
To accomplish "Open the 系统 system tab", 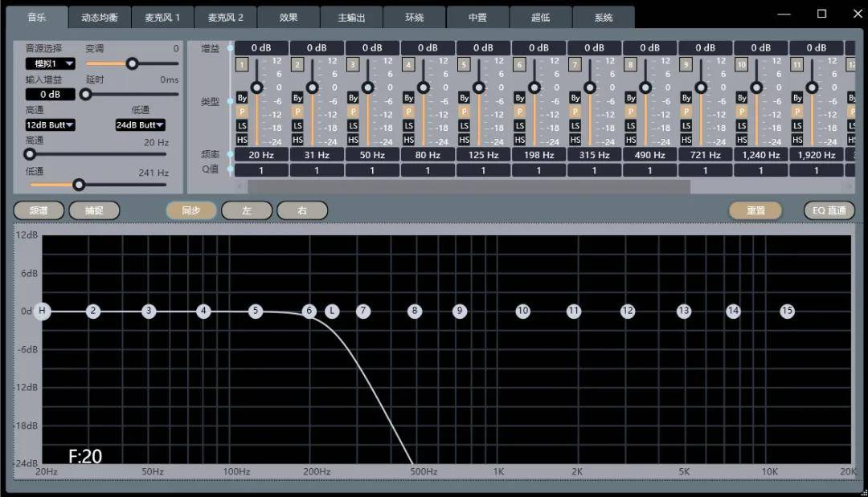I will 604,18.
